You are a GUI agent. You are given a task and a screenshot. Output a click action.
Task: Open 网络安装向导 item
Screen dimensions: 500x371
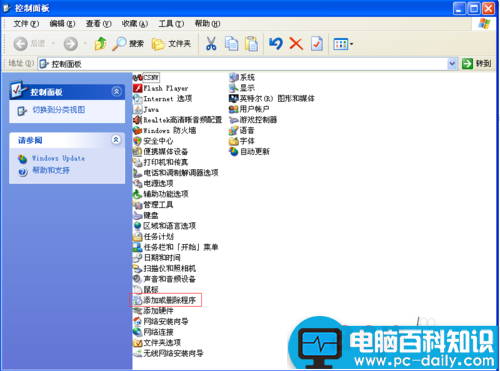tap(161, 321)
